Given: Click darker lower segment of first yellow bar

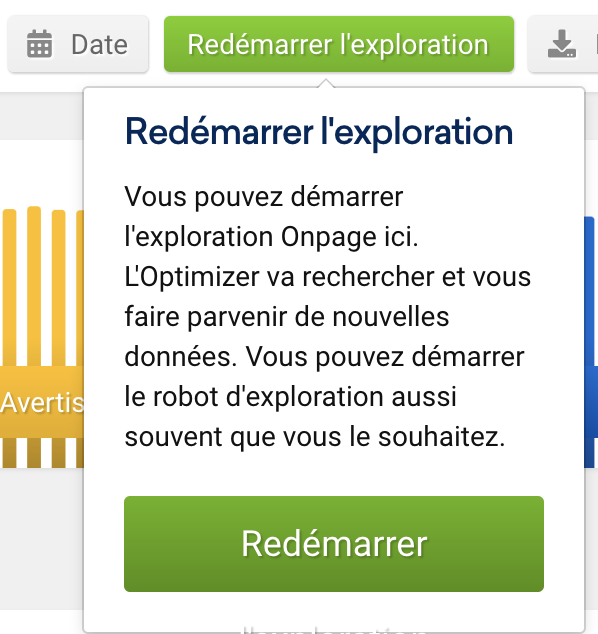Looking at the screenshot, I should pos(9,453).
